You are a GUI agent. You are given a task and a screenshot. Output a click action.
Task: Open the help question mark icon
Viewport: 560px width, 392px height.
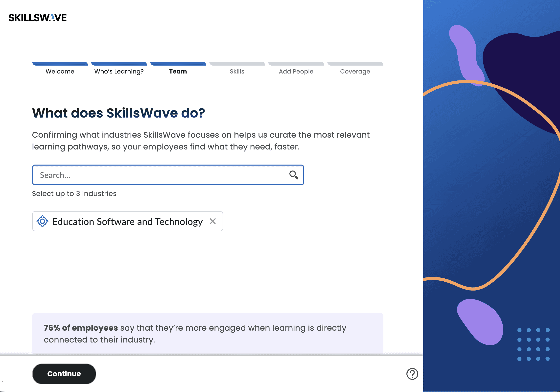pos(412,374)
